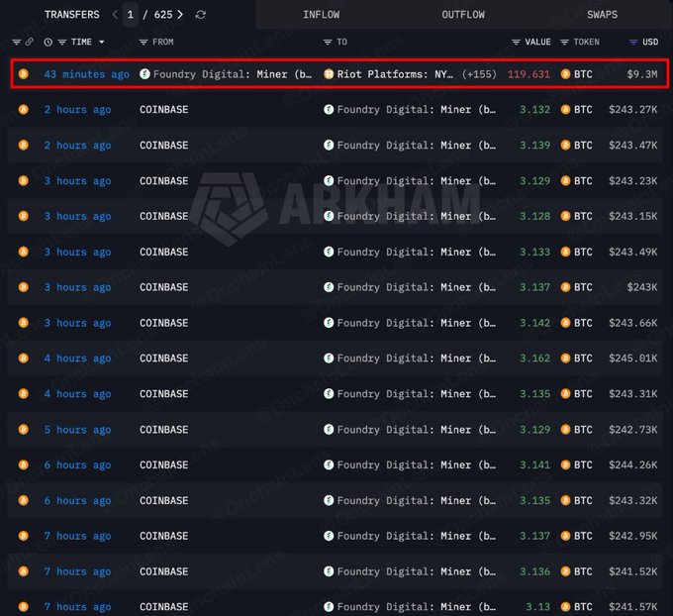The image size is (673, 616).
Task: Click the link chain icon in header
Action: 29,42
